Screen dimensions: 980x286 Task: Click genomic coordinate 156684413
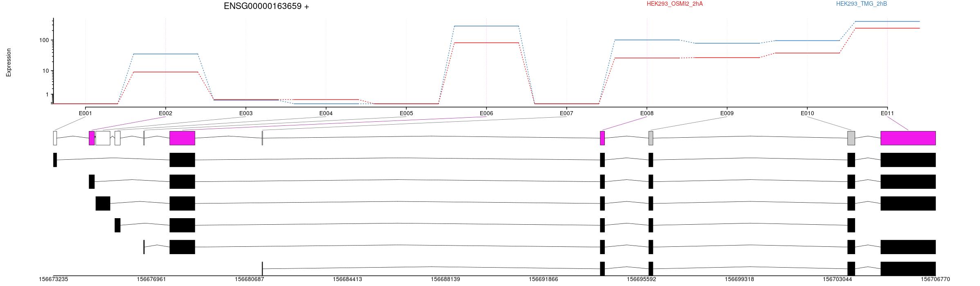(x=347, y=279)
